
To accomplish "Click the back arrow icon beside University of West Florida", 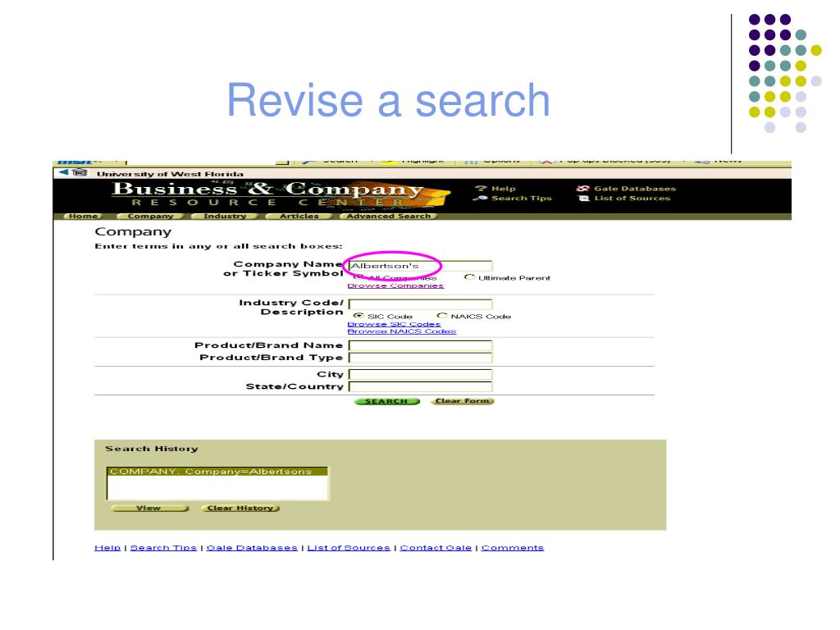I will pyautogui.click(x=64, y=172).
